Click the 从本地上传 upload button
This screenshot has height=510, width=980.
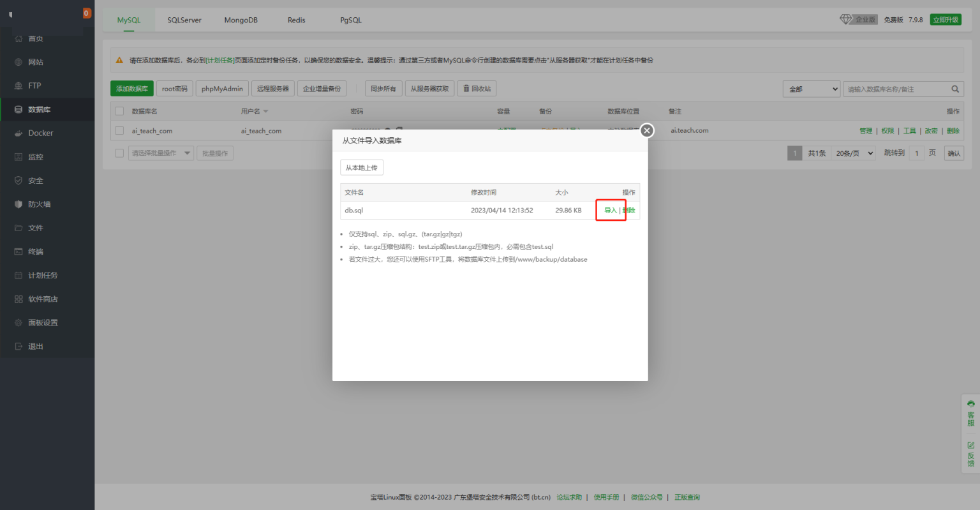click(361, 167)
